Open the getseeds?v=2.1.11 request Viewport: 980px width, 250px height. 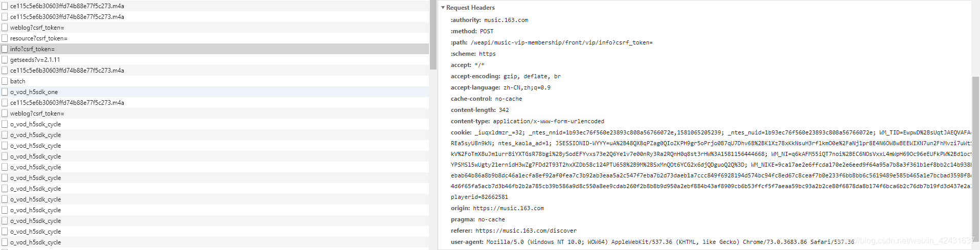pyautogui.click(x=214, y=60)
